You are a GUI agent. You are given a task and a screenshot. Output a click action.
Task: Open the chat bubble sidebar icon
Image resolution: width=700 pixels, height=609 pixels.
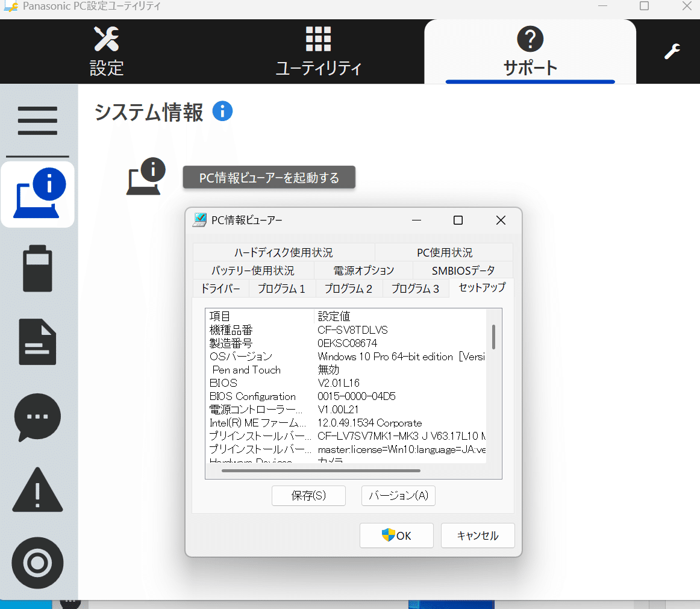pos(37,417)
